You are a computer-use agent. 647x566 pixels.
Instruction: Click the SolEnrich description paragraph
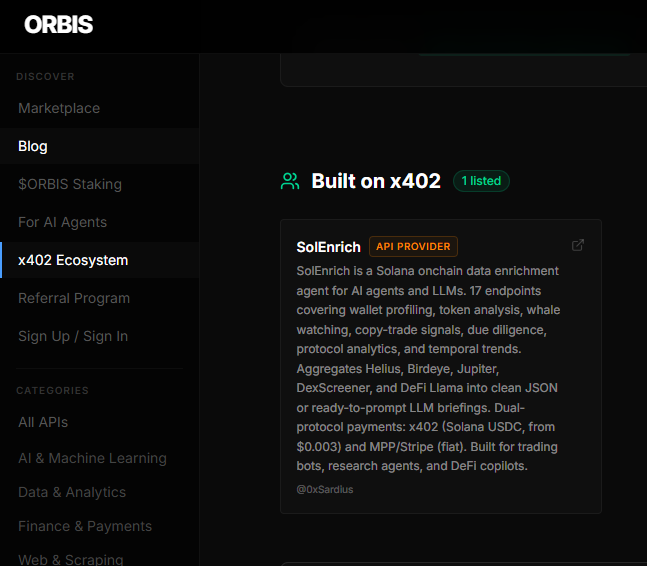[428, 368]
